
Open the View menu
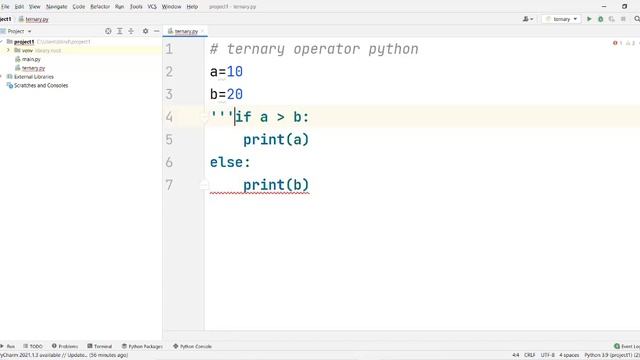35,7
